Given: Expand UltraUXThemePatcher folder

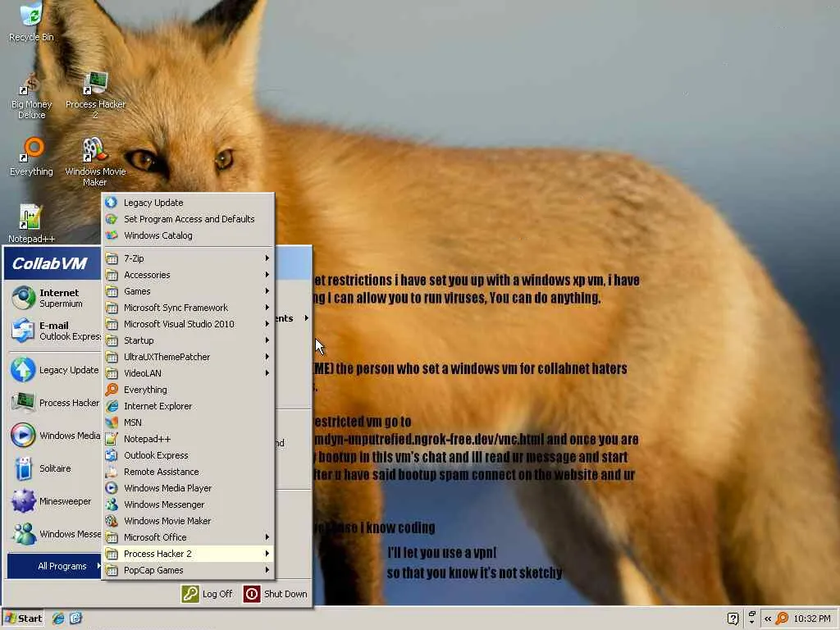Looking at the screenshot, I should tap(188, 357).
